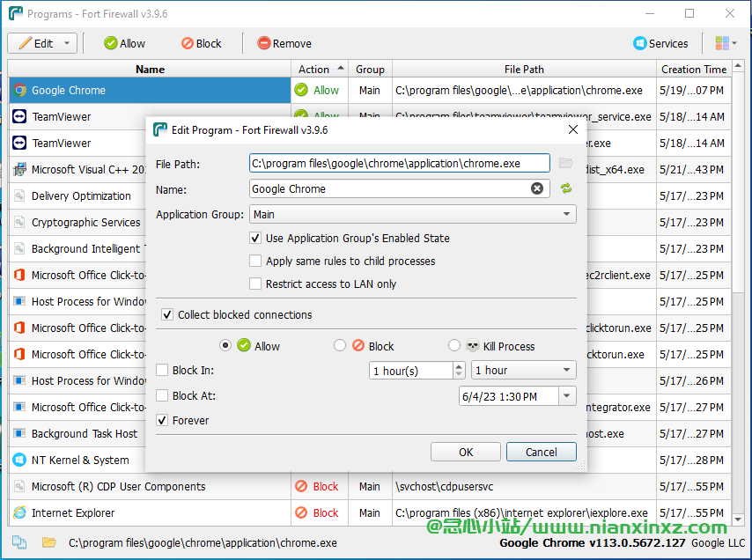Toggle the Forever checkbox
752x560 pixels.
coord(162,421)
